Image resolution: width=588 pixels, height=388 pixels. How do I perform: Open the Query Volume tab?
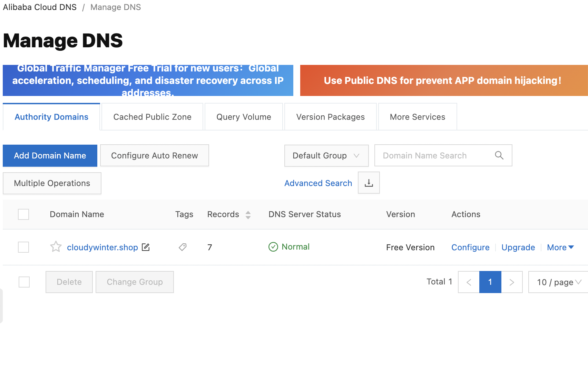tap(244, 117)
